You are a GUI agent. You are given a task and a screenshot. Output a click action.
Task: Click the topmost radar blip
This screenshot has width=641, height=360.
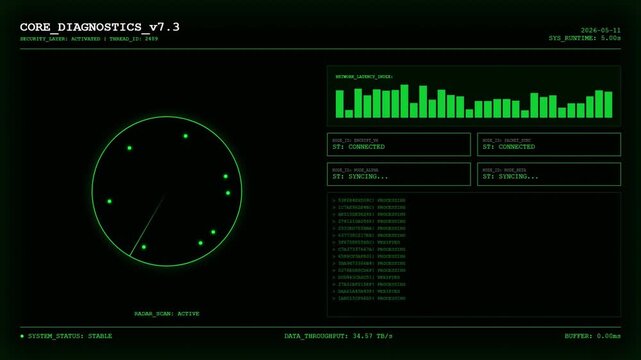(x=185, y=136)
